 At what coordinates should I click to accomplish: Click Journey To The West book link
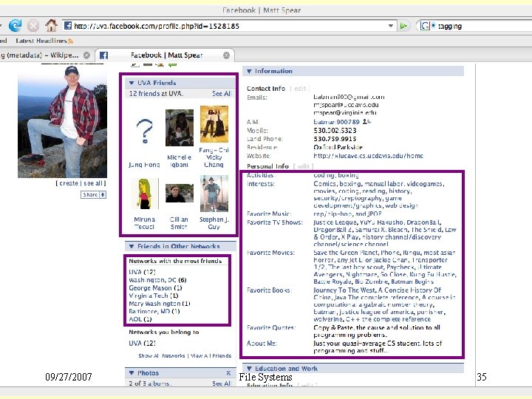[x=344, y=290]
